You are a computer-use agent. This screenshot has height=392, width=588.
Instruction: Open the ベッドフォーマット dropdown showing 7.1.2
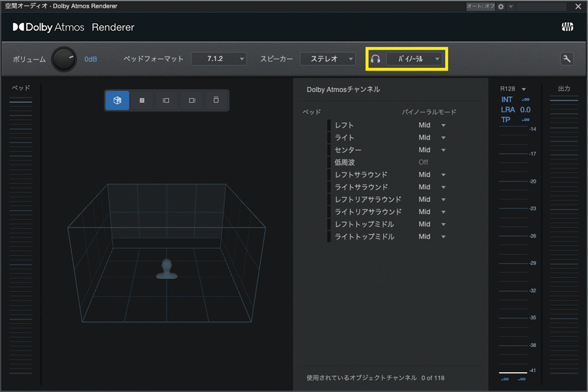219,58
